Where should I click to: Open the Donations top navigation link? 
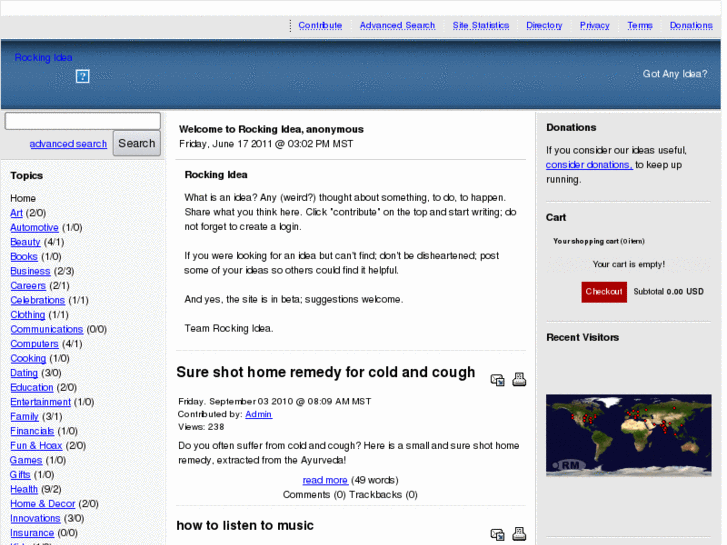(x=691, y=26)
